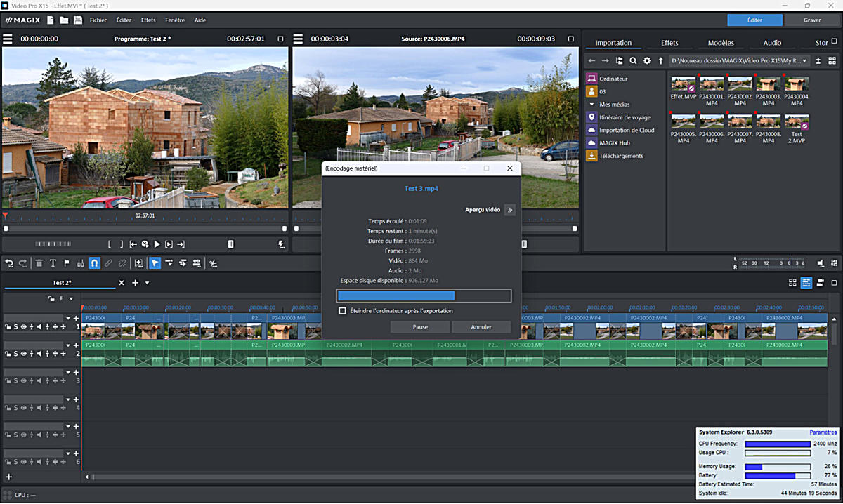The height and width of the screenshot is (504, 843).
Task: Click the export progress bar
Action: (424, 296)
